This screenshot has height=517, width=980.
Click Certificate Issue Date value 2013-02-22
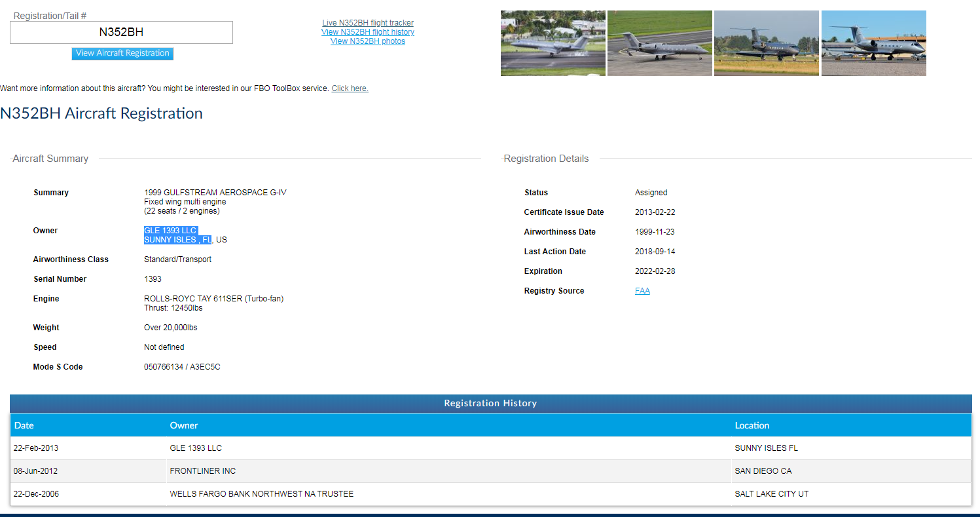(x=655, y=212)
